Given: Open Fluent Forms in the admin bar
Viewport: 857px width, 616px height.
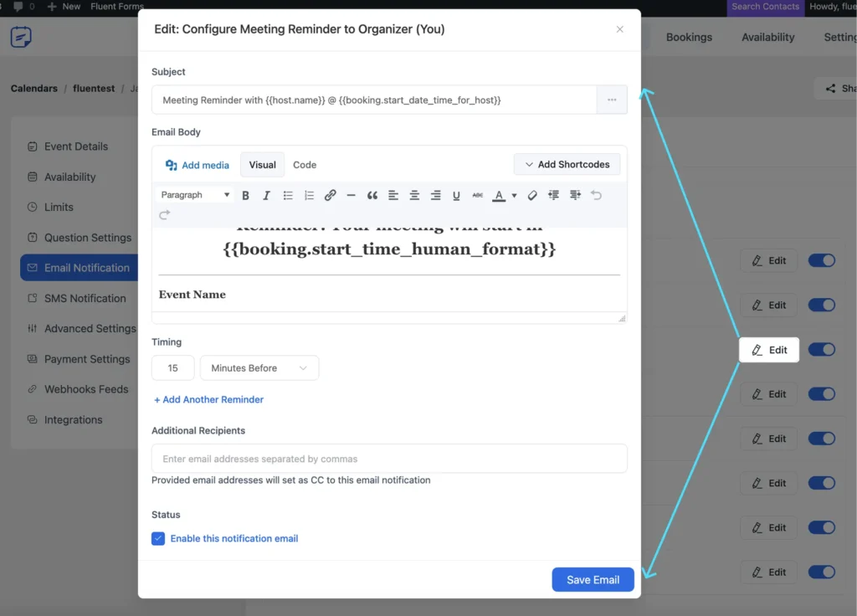Looking at the screenshot, I should click(x=117, y=7).
